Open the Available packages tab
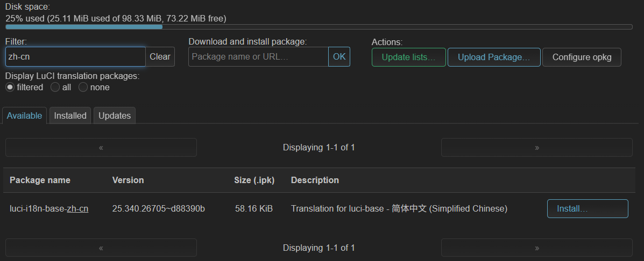Viewport: 644px width, 261px height. point(24,115)
